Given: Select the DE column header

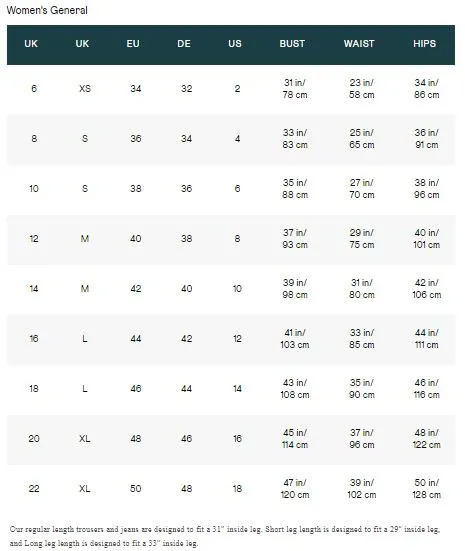Looking at the screenshot, I should point(184,44).
